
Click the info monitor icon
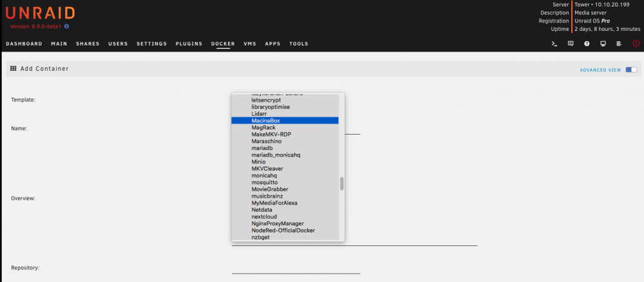click(x=603, y=44)
